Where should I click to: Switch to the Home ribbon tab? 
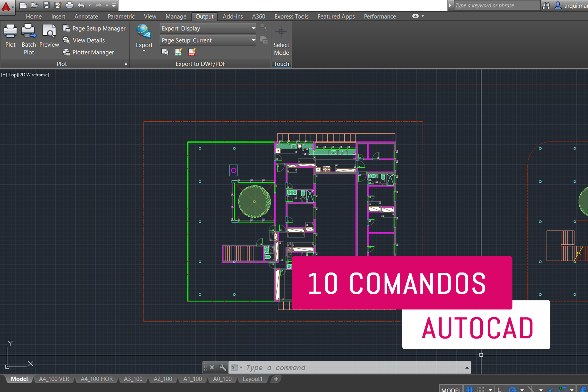(34, 16)
